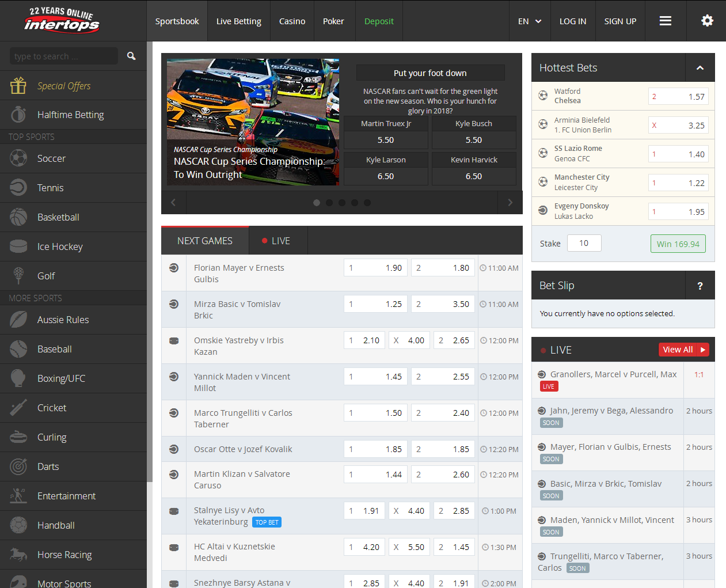Image resolution: width=726 pixels, height=588 pixels.
Task: Choose the Soccer ball icon in sidebar
Action: [x=18, y=158]
